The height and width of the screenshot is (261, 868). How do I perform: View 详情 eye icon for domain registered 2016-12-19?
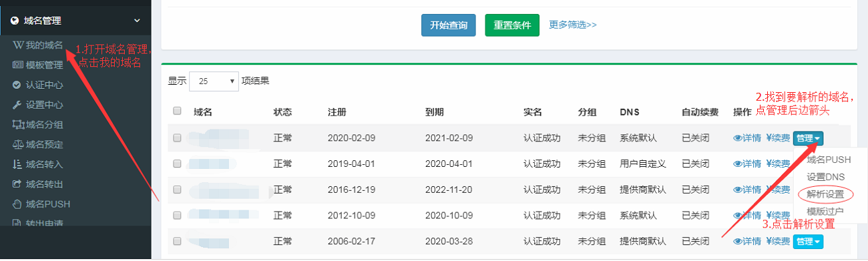(747, 190)
